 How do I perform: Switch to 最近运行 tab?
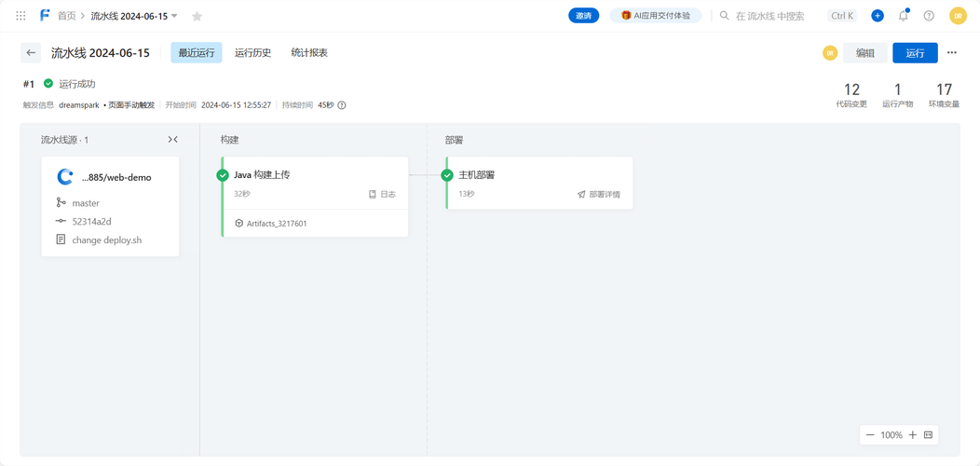click(x=197, y=53)
